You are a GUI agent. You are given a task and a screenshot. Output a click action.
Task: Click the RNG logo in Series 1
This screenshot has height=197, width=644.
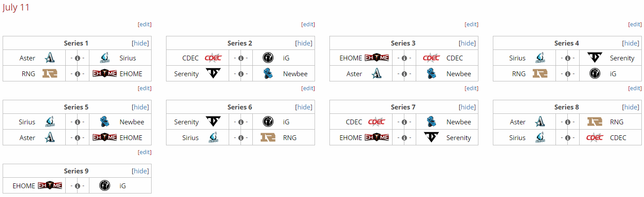pos(50,74)
